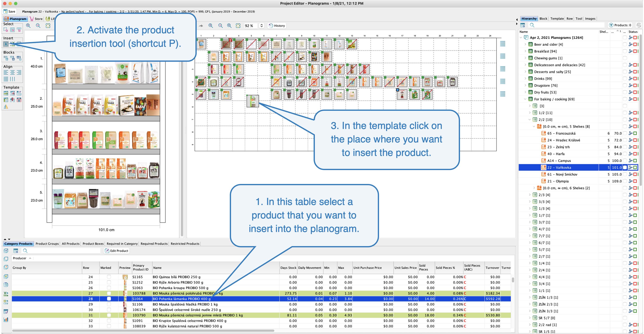Image resolution: width=644 pixels, height=334 pixels.
Task: Add template row icon
Action: coord(6,93)
